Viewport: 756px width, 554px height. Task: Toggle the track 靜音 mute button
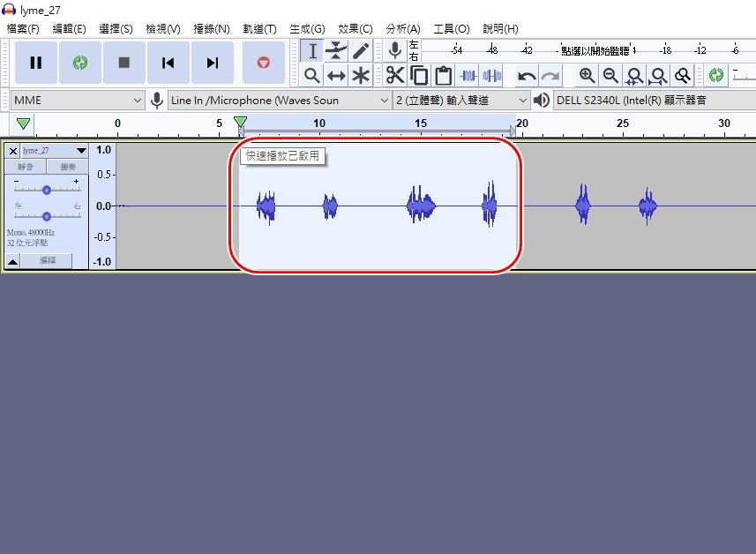[x=26, y=167]
